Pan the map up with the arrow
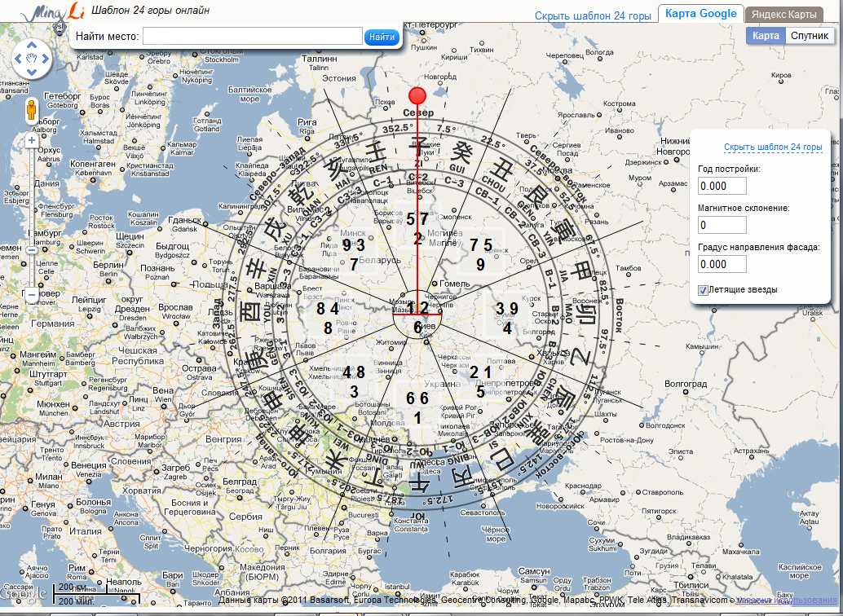843x616 pixels. (x=32, y=45)
